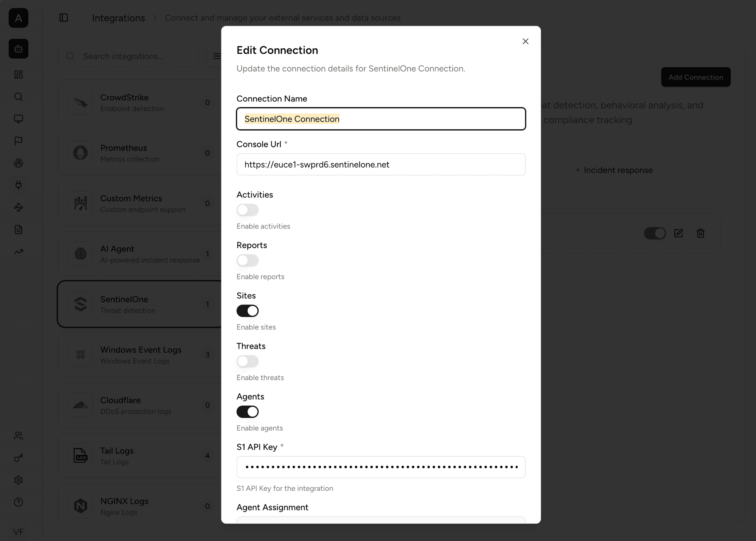Open the plug integrations icon in sidebar
The image size is (756, 541).
[x=19, y=185]
